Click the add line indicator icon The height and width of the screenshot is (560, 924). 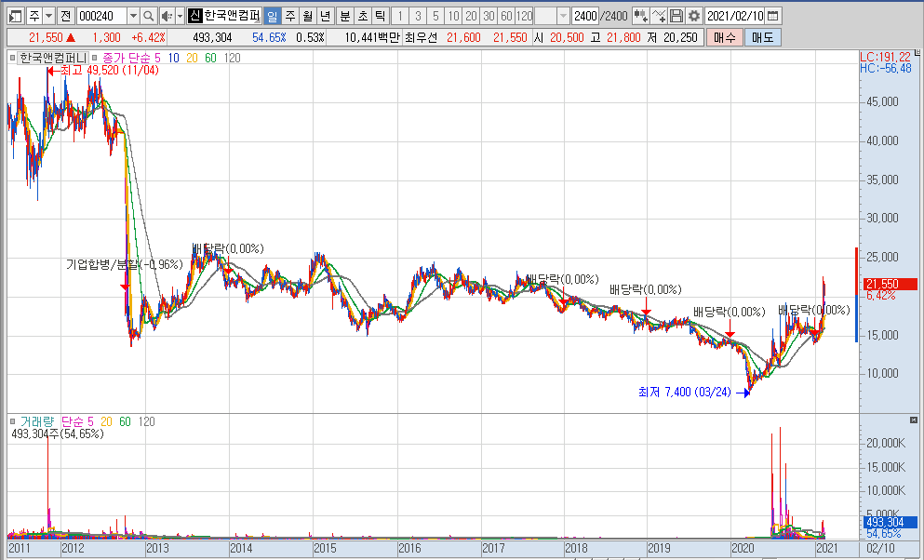click(x=659, y=16)
